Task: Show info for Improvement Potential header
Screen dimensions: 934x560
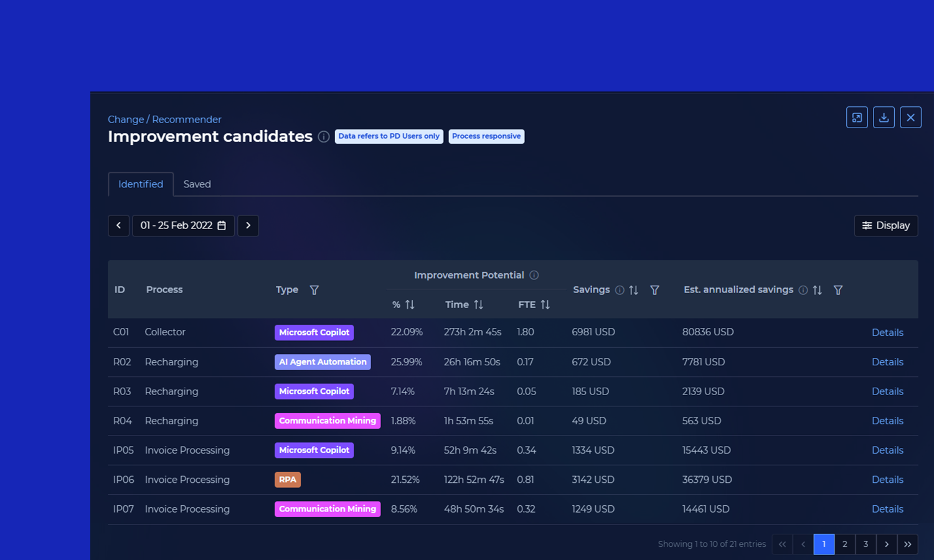Action: 534,275
